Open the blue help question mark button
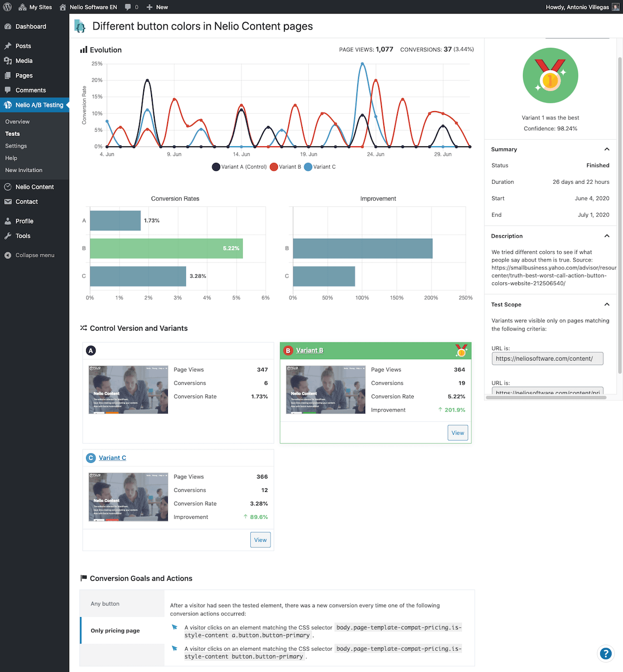 (605, 653)
